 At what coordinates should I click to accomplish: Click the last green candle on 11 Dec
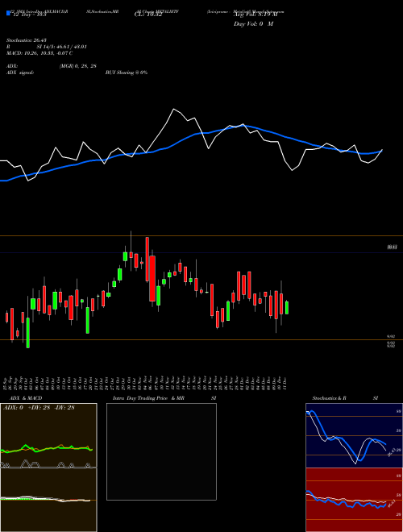[287, 307]
